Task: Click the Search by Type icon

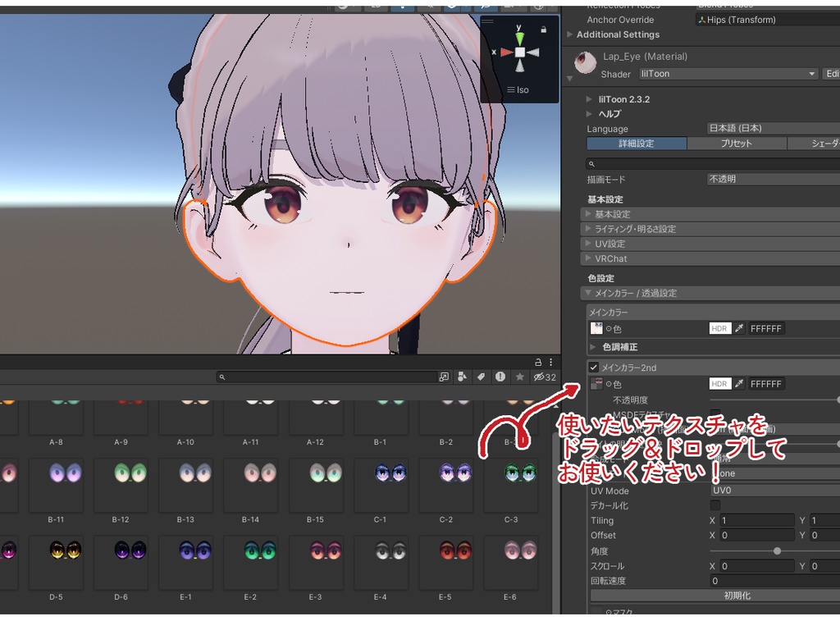Action: 462,377
